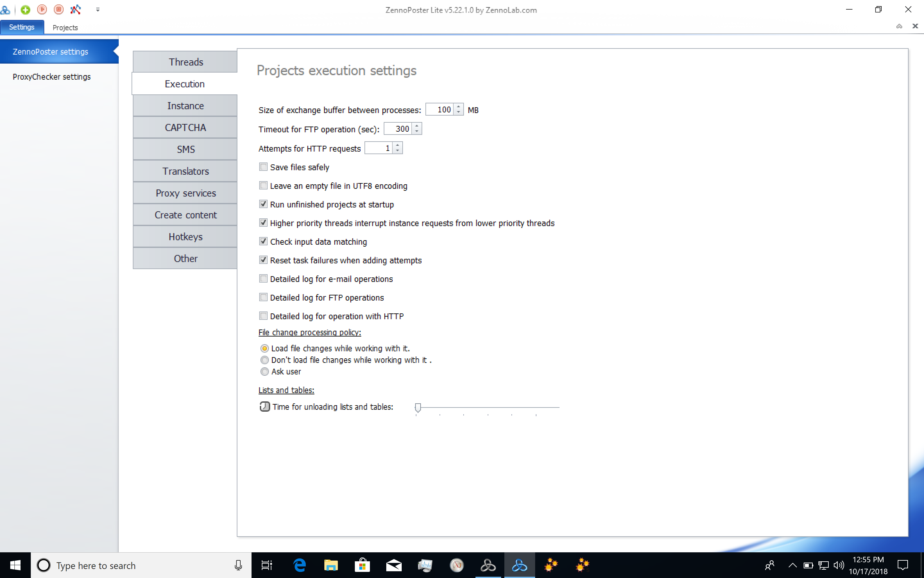Image resolution: width=924 pixels, height=578 pixels.
Task: Uncheck Run unfinished projects at startup
Action: (x=263, y=204)
